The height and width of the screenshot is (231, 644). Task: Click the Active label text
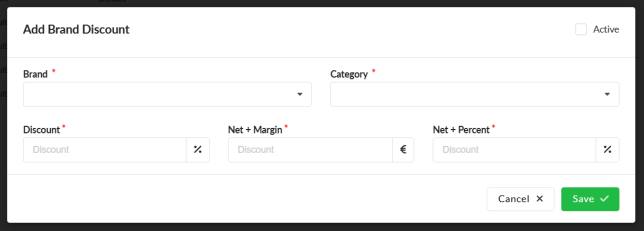click(606, 30)
